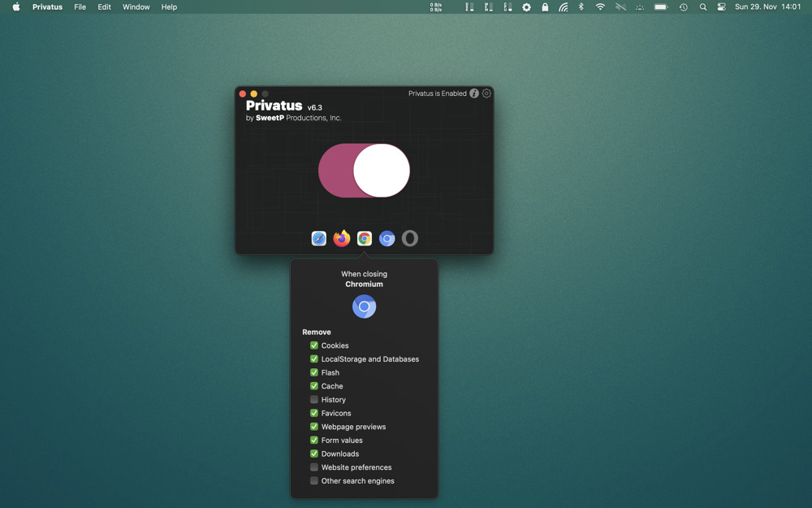Click the battery status icon
Screen dimensions: 812x508
pos(661,7)
